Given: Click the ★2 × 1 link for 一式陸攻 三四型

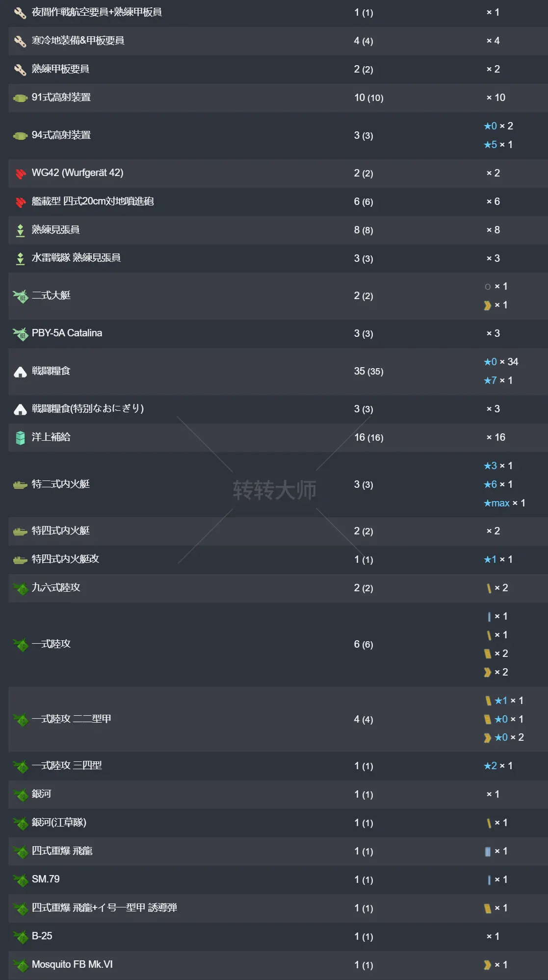Looking at the screenshot, I should (x=498, y=765).
